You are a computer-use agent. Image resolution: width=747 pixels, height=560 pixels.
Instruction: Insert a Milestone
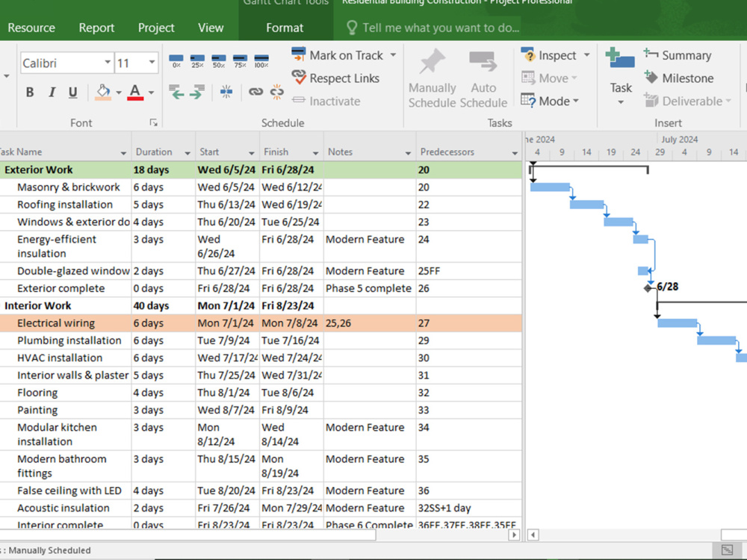pyautogui.click(x=678, y=78)
